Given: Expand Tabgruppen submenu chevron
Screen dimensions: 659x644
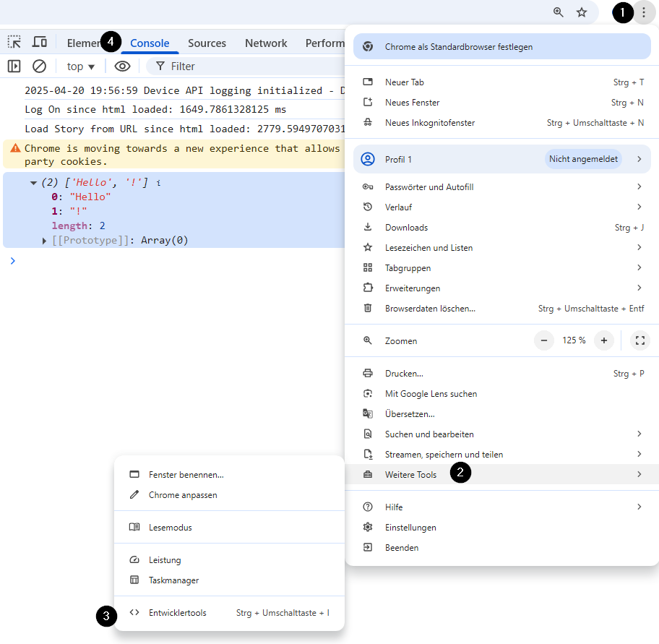Looking at the screenshot, I should coord(639,267).
